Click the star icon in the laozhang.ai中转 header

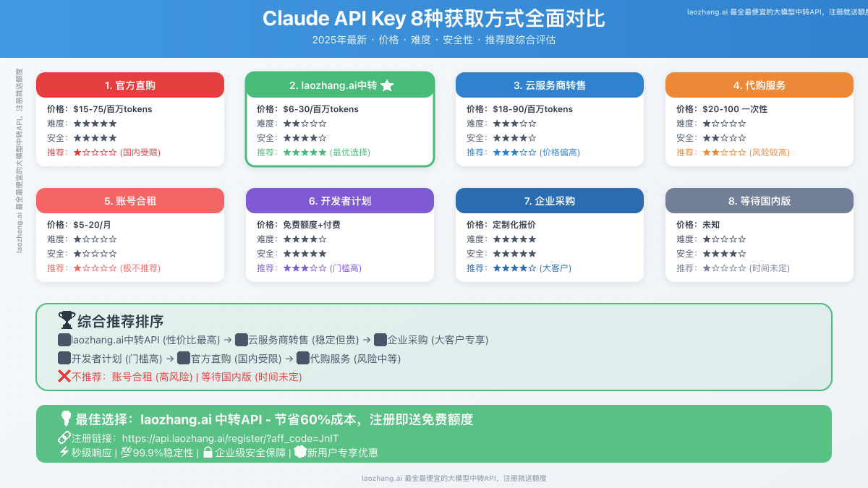pyautogui.click(x=387, y=85)
